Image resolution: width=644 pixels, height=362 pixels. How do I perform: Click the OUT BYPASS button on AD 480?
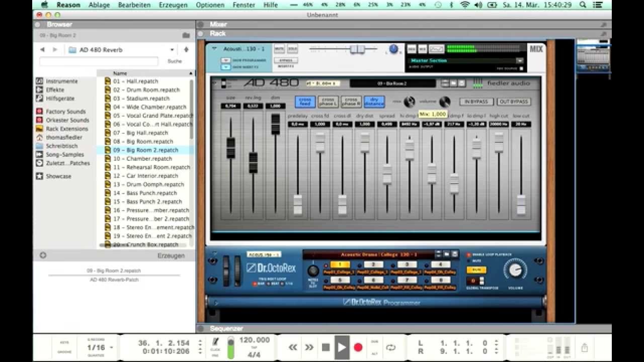click(514, 102)
